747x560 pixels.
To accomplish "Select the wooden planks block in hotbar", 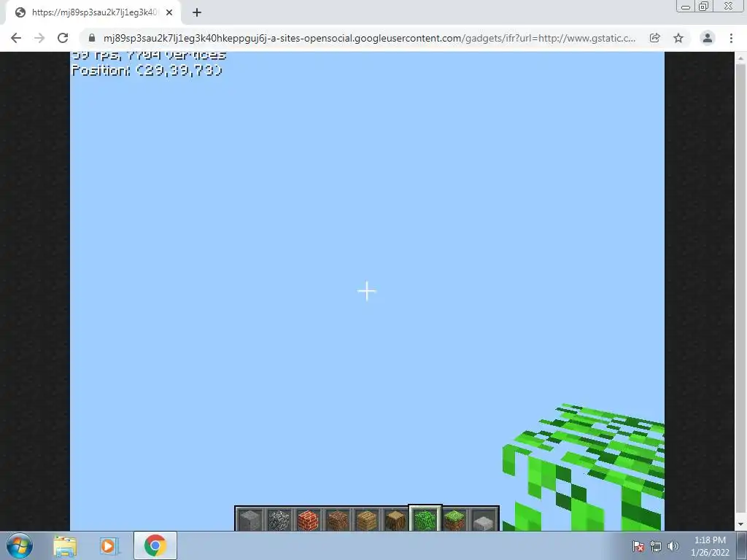I will click(367, 519).
